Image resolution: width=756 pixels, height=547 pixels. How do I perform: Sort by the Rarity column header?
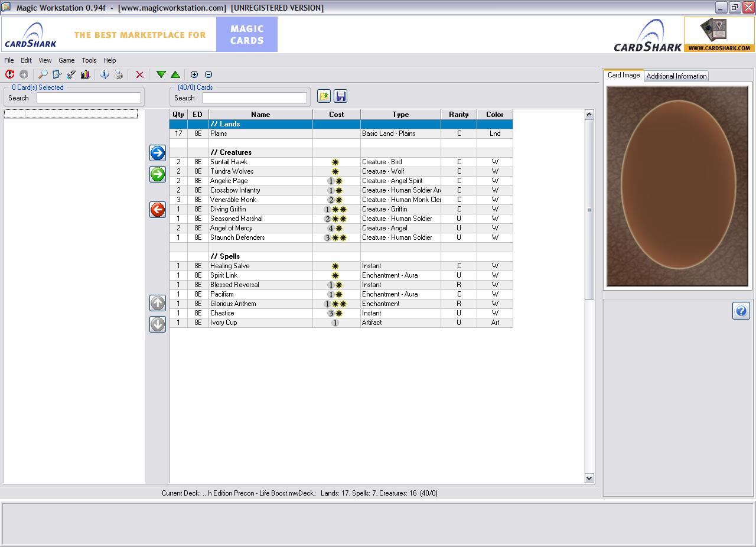(x=459, y=115)
